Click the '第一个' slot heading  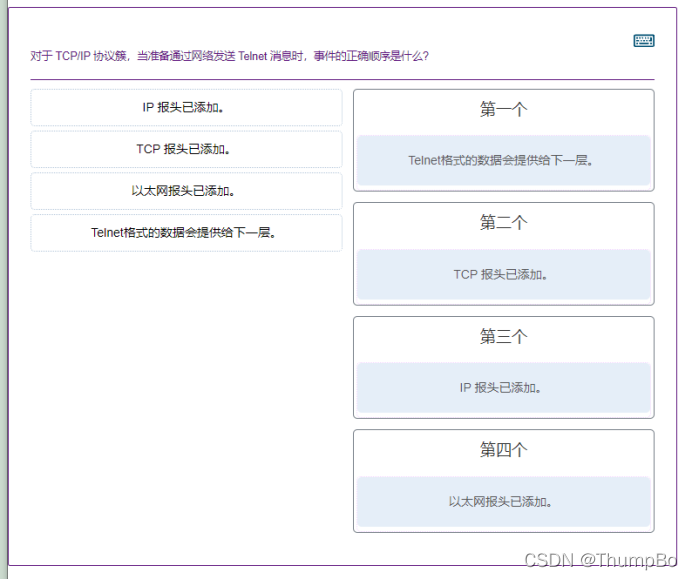[504, 109]
